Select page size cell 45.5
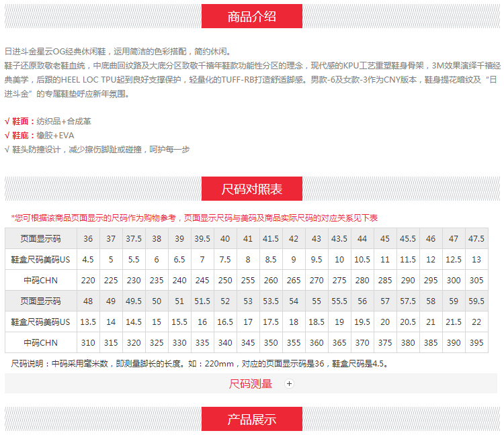Viewport: 504px width, 435px height. pos(408,238)
